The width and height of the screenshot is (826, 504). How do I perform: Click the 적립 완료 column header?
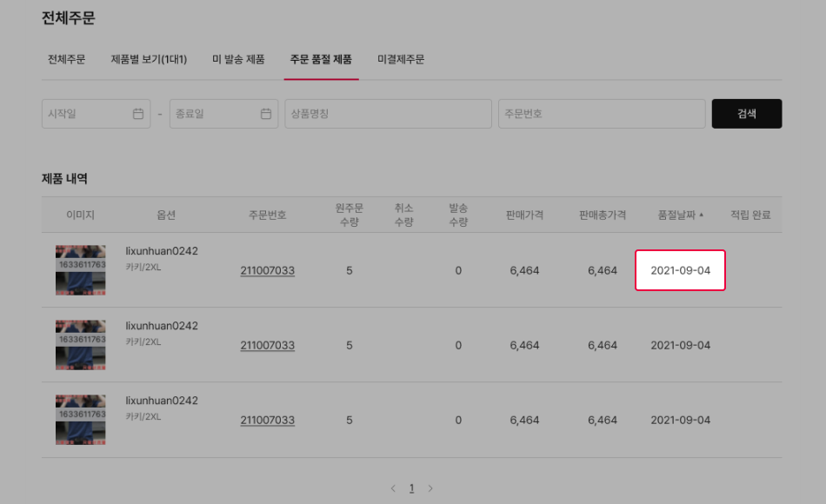pos(750,215)
